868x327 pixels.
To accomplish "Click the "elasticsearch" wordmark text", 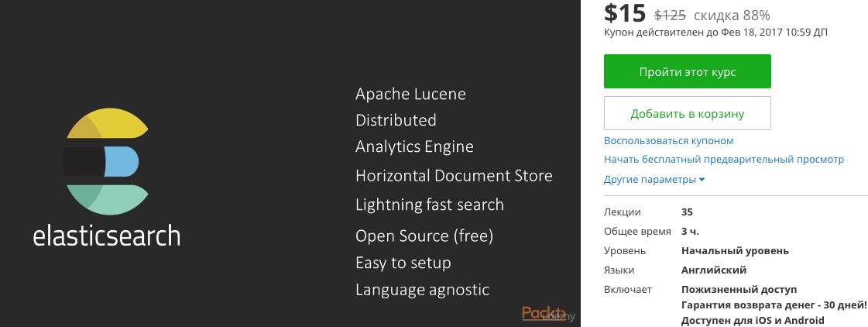I will [107, 235].
